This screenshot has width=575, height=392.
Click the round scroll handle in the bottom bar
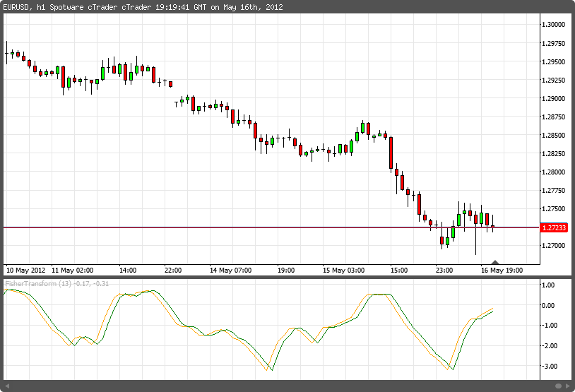pos(558,386)
